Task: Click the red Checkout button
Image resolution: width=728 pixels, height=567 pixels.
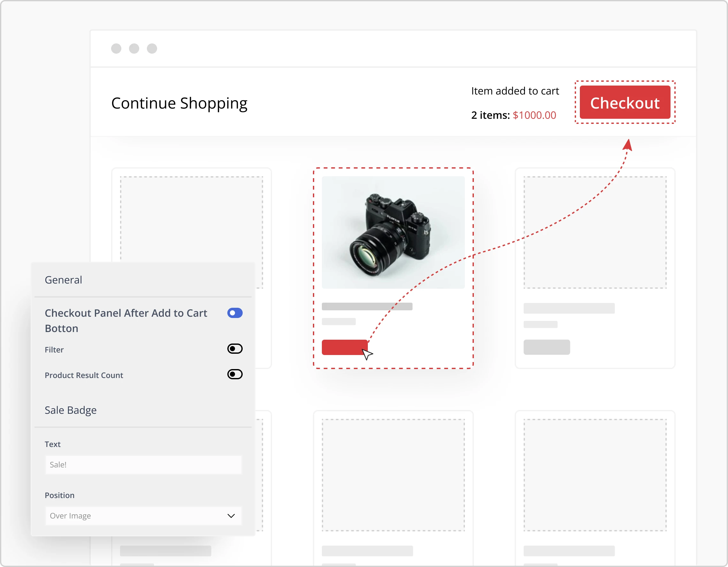Action: pos(625,102)
